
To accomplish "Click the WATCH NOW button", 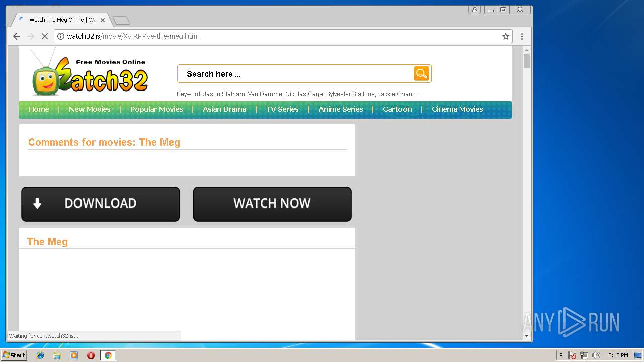I will point(272,204).
